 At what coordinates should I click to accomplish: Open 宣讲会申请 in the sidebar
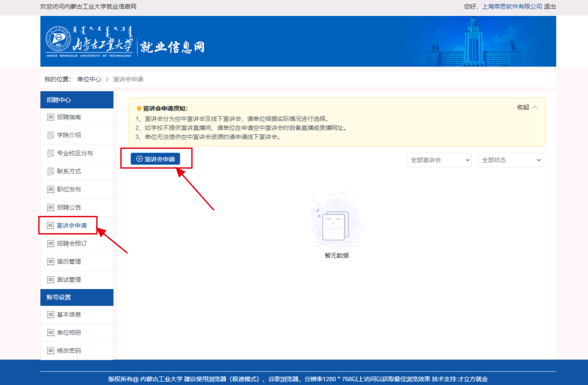click(71, 225)
